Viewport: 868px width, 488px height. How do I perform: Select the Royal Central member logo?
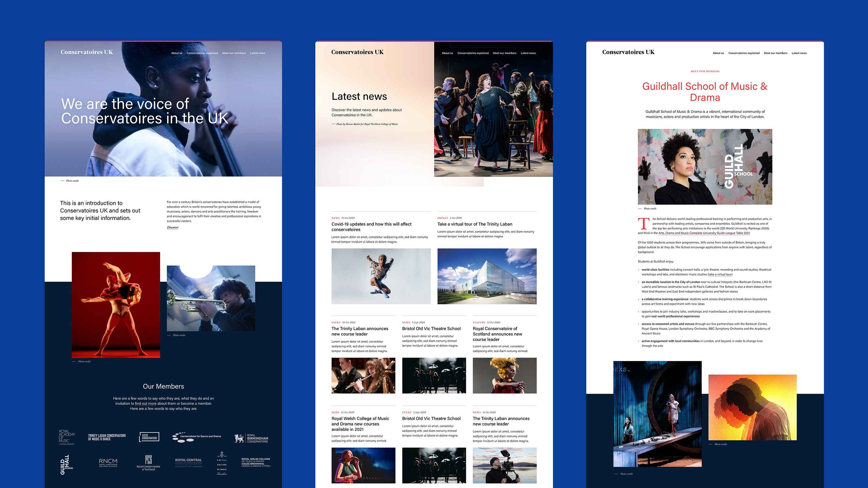coord(188,463)
